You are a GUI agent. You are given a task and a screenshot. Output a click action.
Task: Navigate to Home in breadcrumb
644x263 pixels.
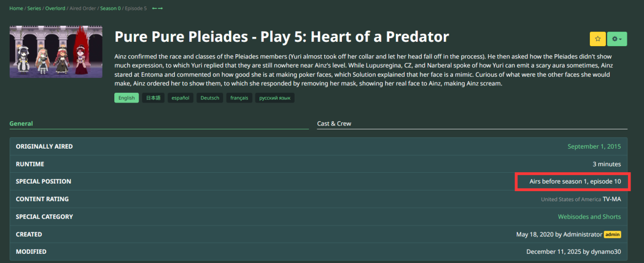[x=16, y=8]
